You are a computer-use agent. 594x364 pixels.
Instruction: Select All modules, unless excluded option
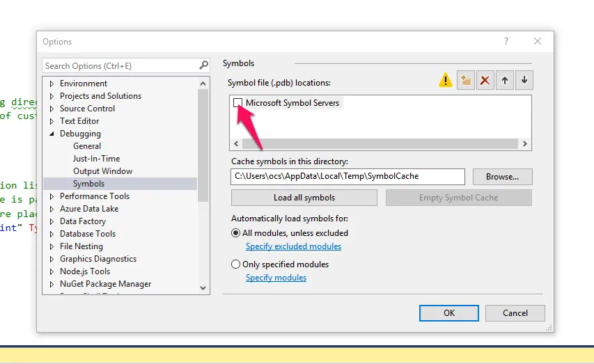click(235, 233)
